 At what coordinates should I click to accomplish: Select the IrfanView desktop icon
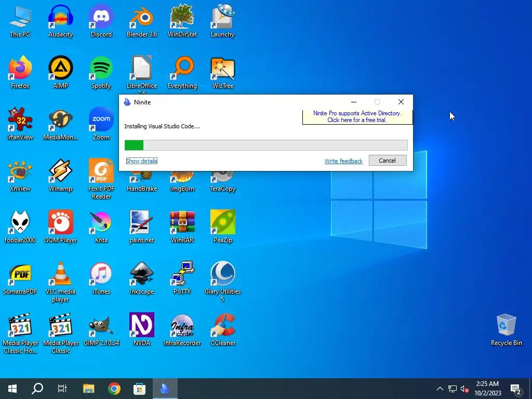tap(20, 124)
